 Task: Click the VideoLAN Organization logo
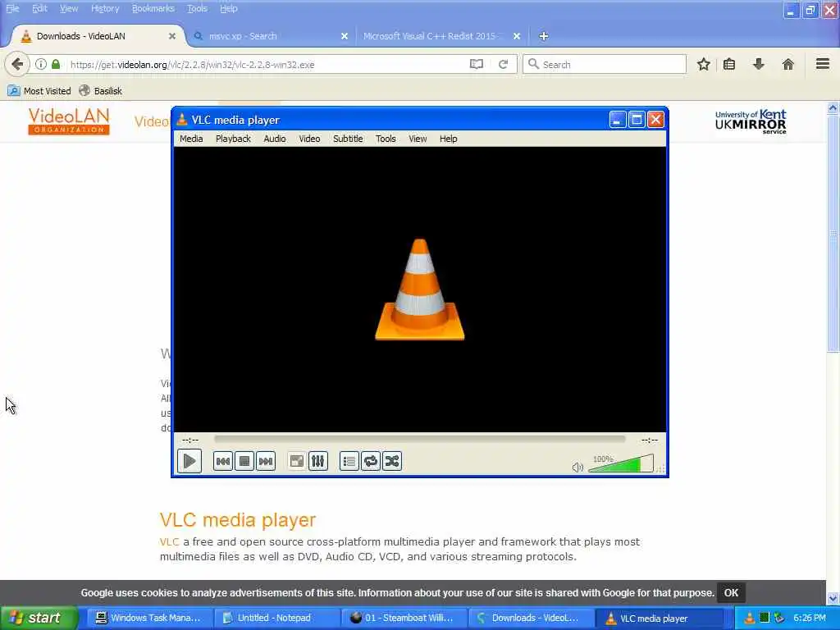click(x=69, y=121)
